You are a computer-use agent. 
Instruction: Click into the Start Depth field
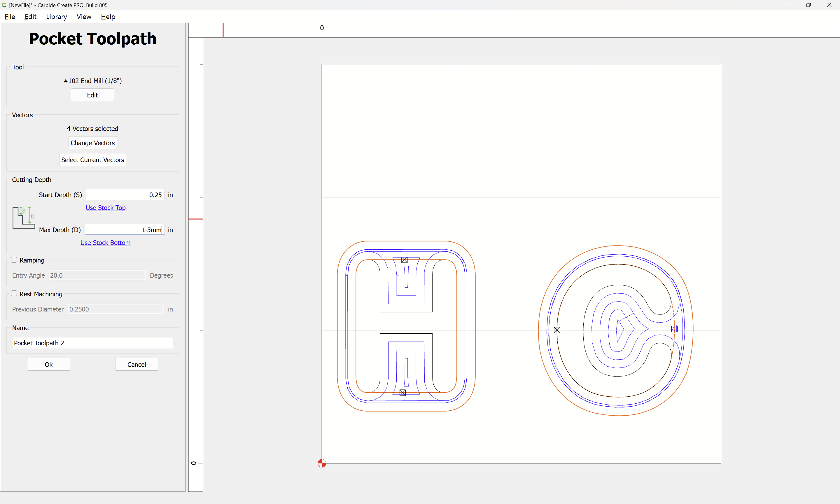point(125,195)
